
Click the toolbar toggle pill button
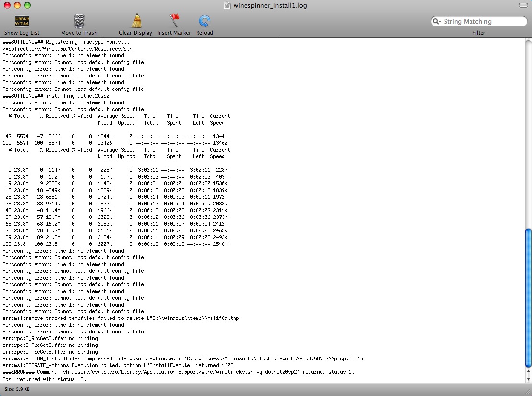[523, 5]
